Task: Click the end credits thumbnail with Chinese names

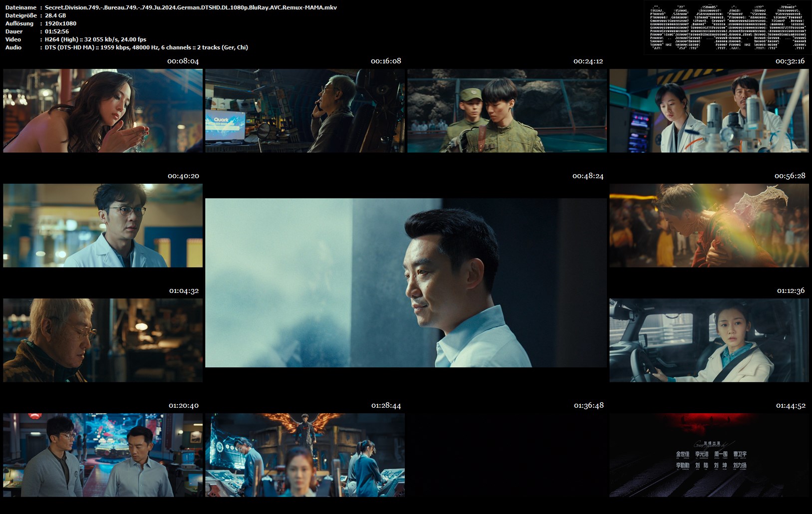Action: [709, 455]
